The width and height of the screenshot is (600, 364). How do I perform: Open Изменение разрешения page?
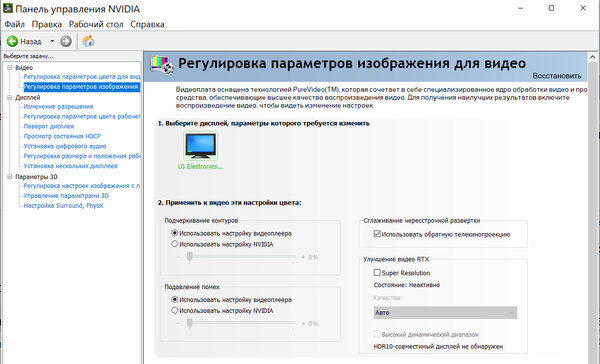point(59,106)
